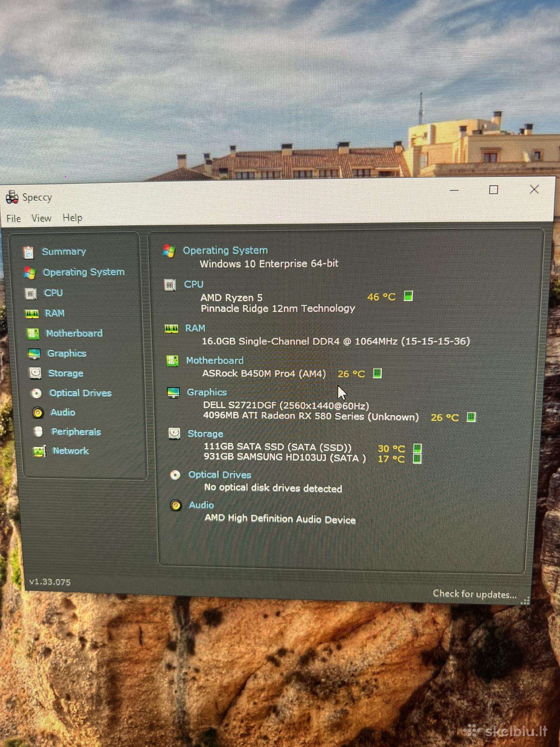Click the Motherboard icon in summary panel
The width and height of the screenshot is (560, 747).
(172, 361)
